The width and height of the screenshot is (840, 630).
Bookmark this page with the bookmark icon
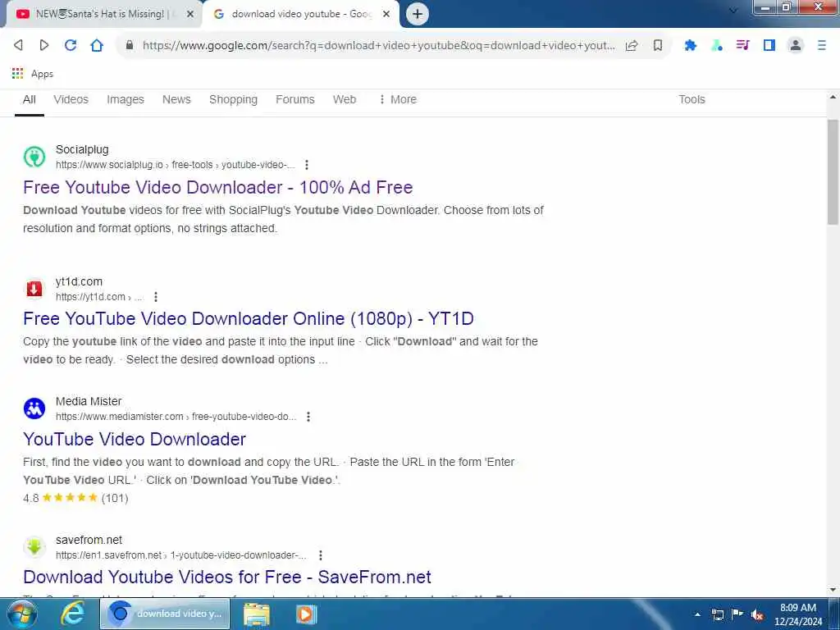point(658,46)
